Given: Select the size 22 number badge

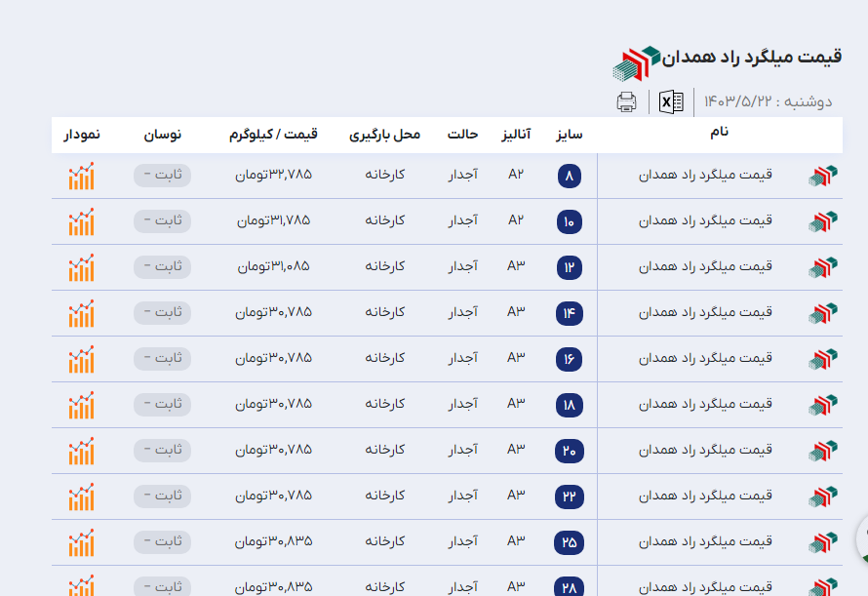Looking at the screenshot, I should [570, 497].
